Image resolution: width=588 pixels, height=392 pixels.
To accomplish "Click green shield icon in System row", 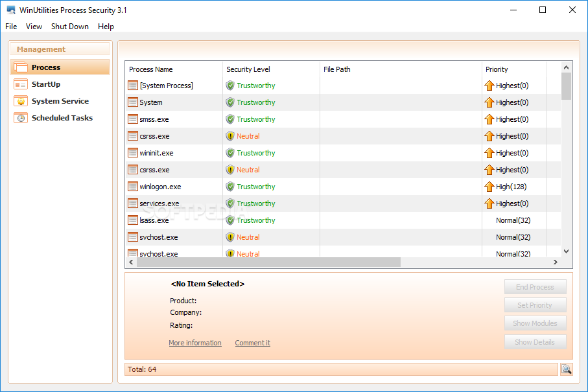I will [x=230, y=102].
